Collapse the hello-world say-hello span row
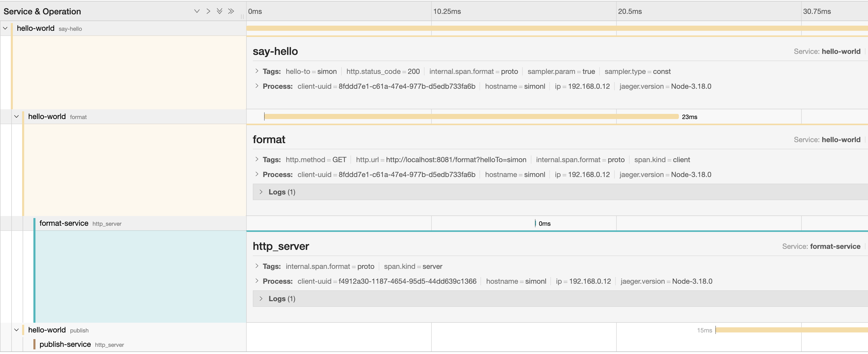 click(x=5, y=28)
